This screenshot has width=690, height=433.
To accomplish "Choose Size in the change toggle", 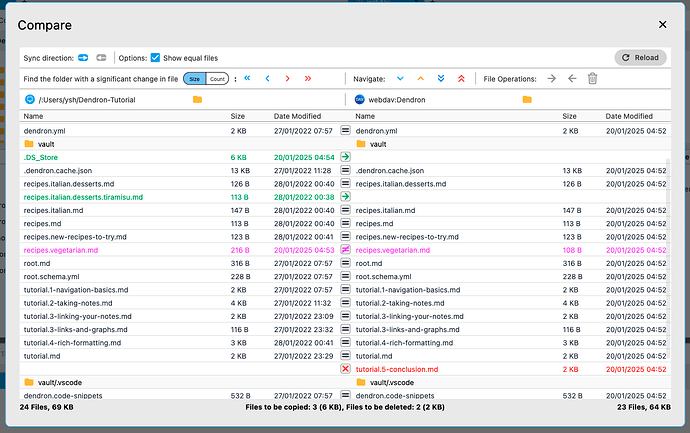I will [195, 79].
